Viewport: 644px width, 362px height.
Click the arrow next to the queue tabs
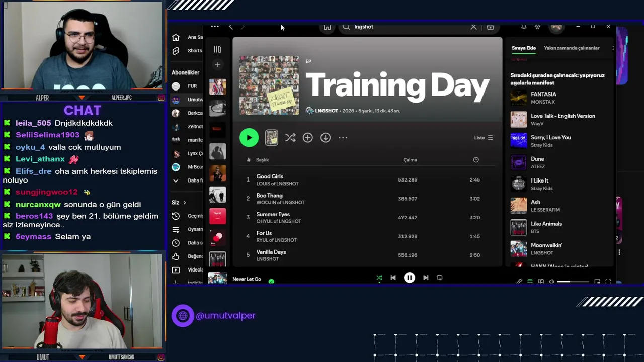click(612, 48)
